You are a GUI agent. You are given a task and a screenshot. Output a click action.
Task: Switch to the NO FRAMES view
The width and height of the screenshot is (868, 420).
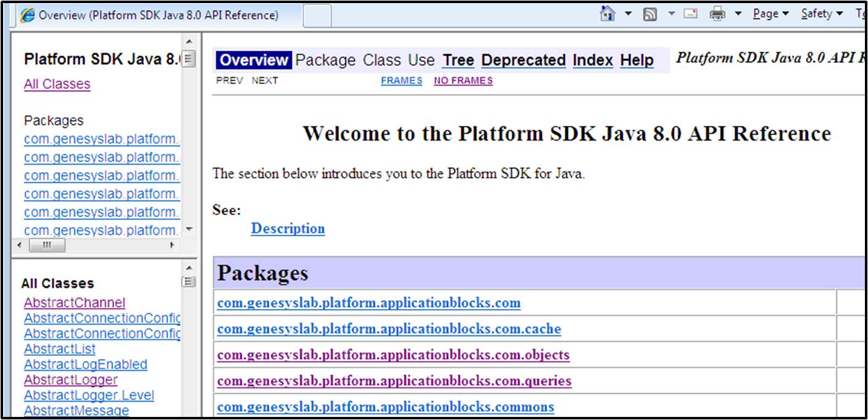pyautogui.click(x=463, y=81)
